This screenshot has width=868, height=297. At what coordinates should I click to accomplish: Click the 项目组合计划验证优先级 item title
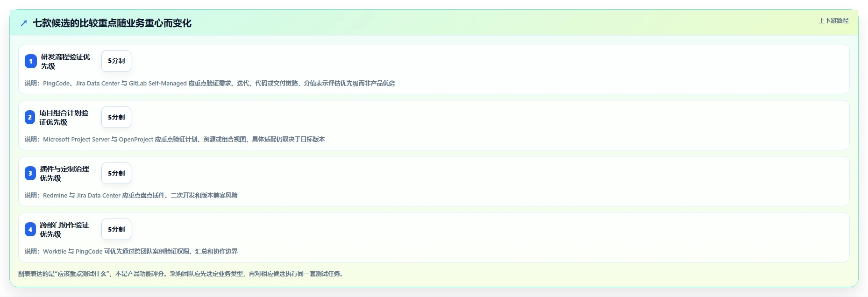point(64,117)
